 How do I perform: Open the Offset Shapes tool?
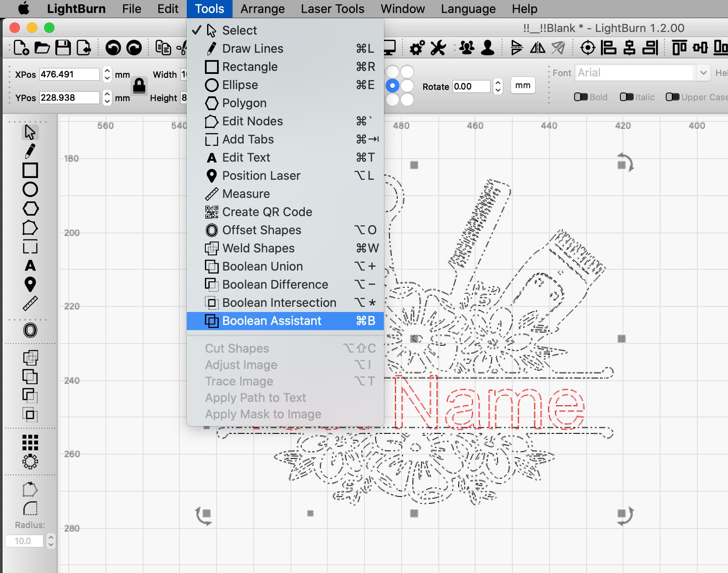pyautogui.click(x=29, y=331)
